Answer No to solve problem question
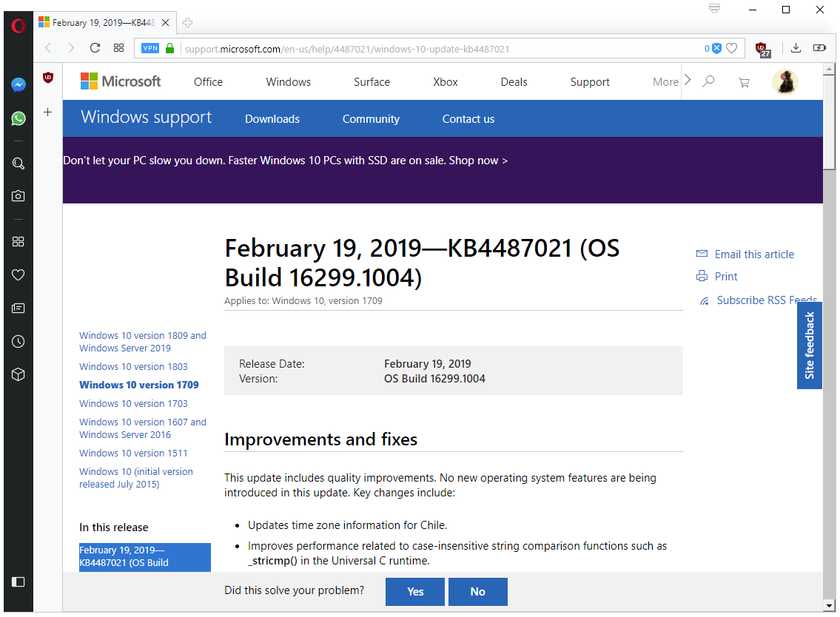This screenshot has height=617, width=840. click(478, 591)
